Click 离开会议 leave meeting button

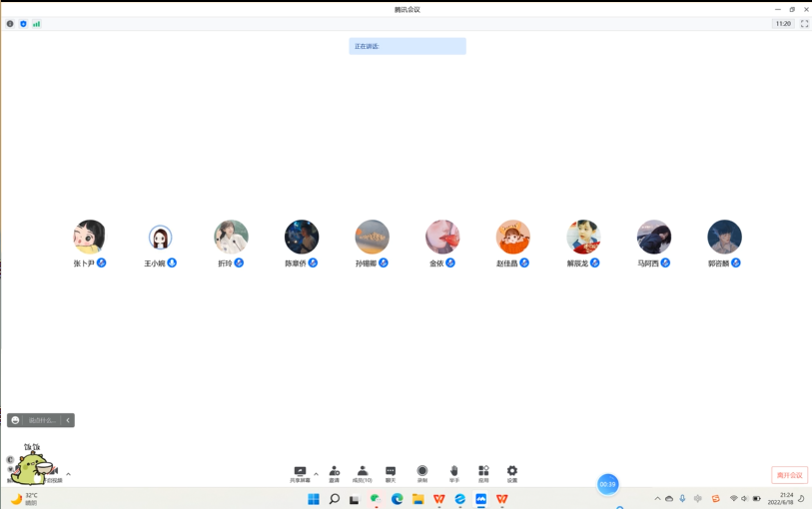pos(789,475)
